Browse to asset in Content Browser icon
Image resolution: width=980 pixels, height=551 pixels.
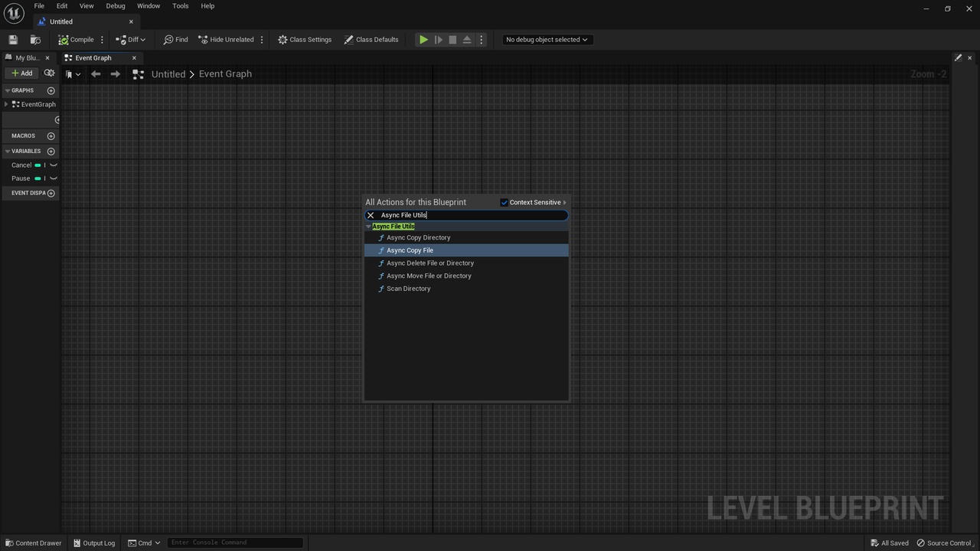[x=35, y=40]
